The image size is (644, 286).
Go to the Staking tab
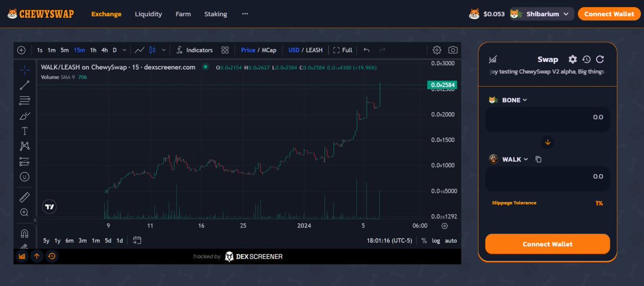pyautogui.click(x=215, y=14)
